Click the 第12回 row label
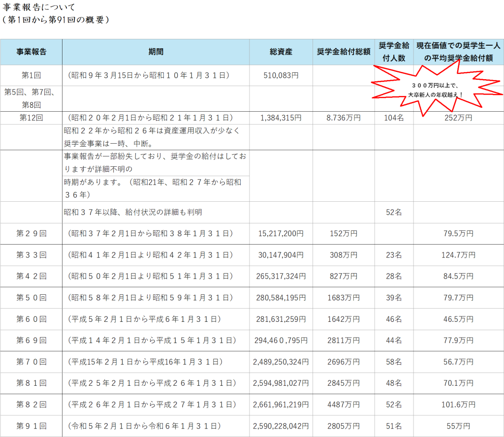This screenshot has width=504, height=437. click(x=31, y=118)
